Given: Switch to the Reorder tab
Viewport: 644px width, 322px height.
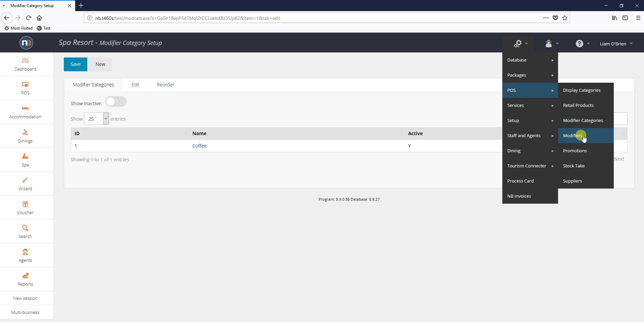Looking at the screenshot, I should point(166,85).
